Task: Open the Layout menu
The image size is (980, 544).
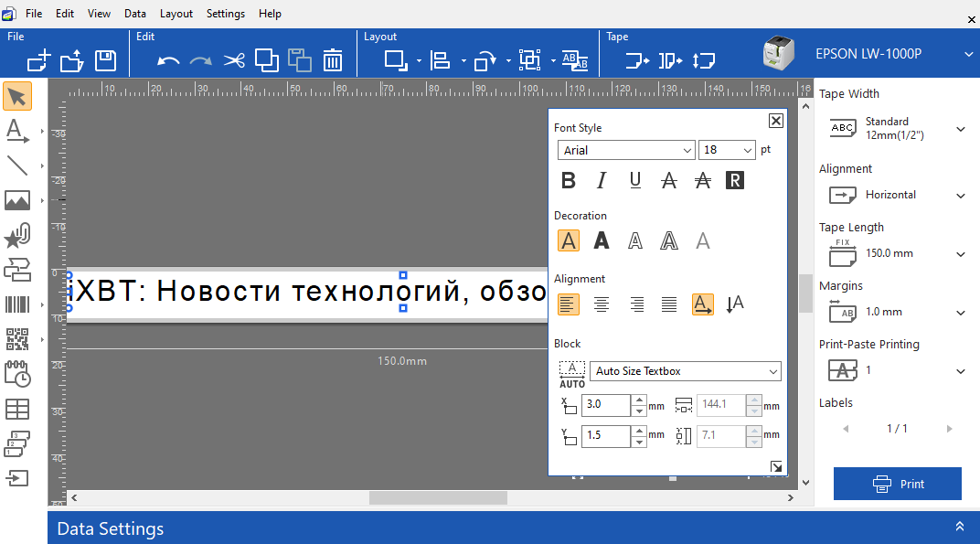Action: 176,14
